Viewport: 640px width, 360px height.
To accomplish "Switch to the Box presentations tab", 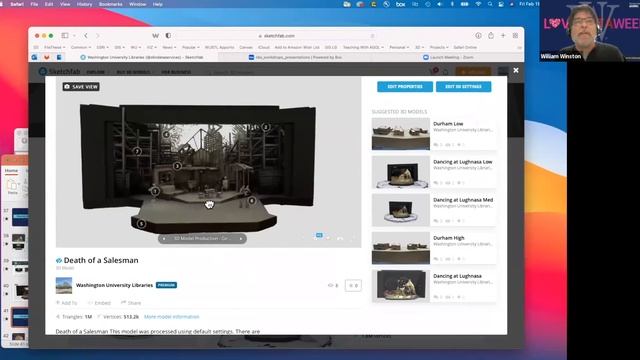I will (296, 58).
